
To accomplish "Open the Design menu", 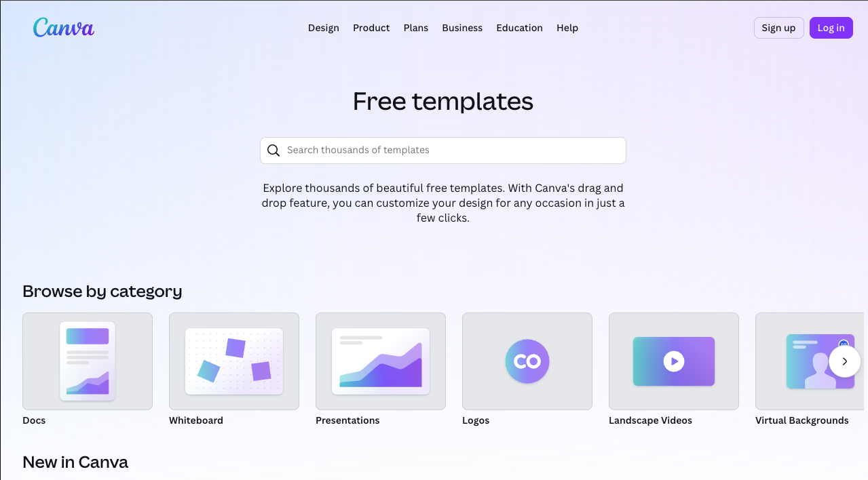I will (324, 28).
